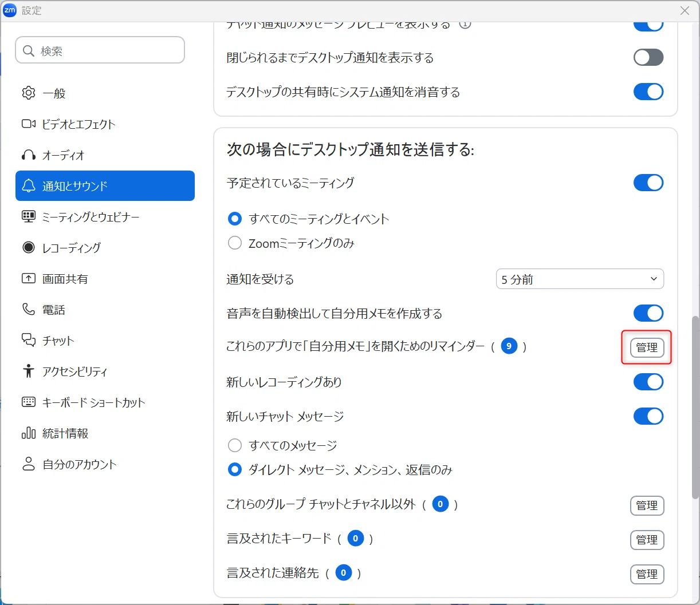Click the 一般 gear icon
This screenshot has height=605, width=700.
click(29, 93)
